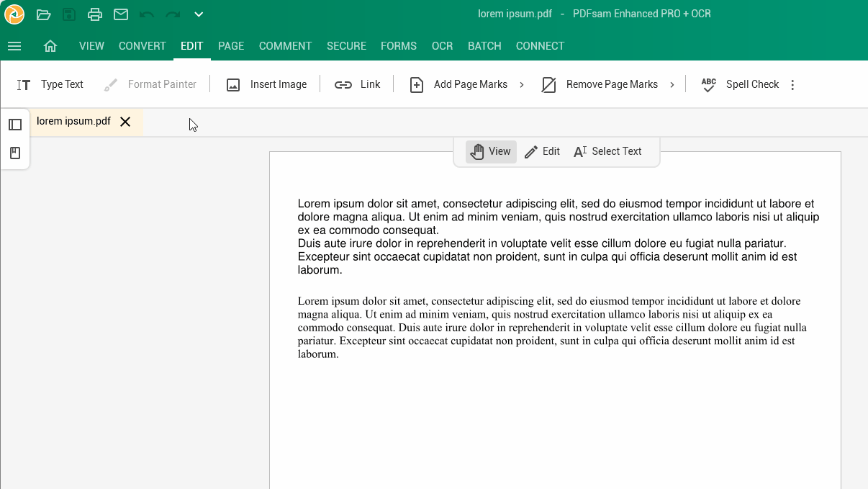Close the lorem ipsum.pdf tab

click(125, 122)
